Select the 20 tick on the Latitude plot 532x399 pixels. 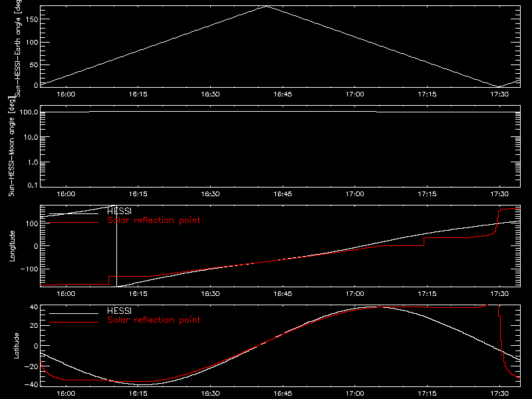pos(34,326)
